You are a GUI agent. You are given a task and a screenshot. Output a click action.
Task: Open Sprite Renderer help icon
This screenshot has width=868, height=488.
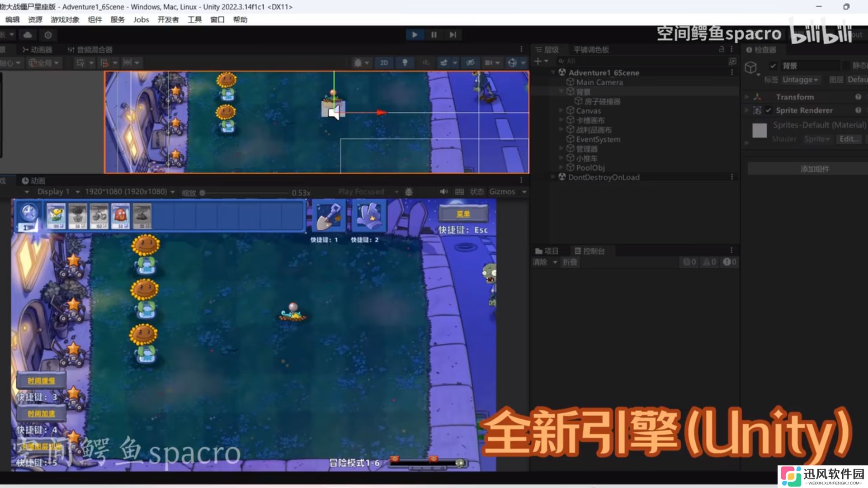(x=858, y=110)
